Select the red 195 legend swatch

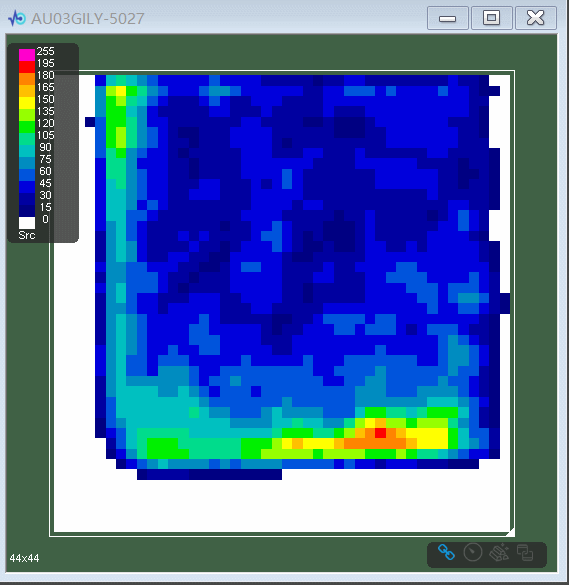27,67
